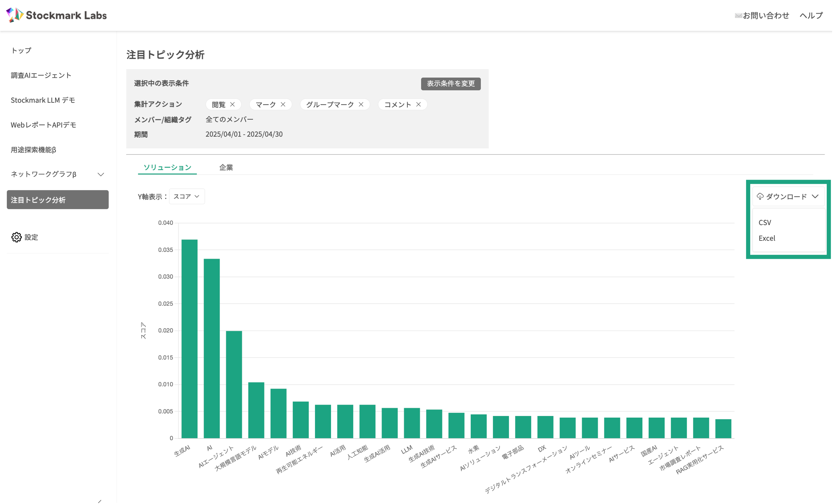Viewport: 833px width, 504px height.
Task: Click the 注目トピック分析 page heading
Action: pos(166,55)
